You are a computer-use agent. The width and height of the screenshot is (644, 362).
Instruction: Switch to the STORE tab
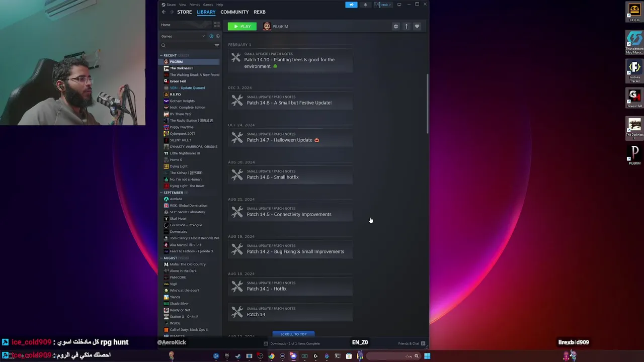point(184,12)
